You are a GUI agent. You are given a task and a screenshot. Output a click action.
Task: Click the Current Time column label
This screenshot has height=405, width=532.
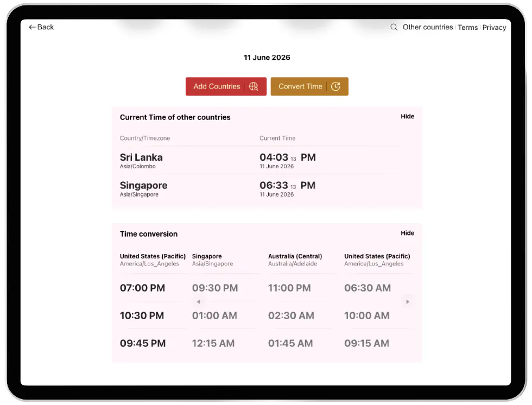(x=277, y=138)
